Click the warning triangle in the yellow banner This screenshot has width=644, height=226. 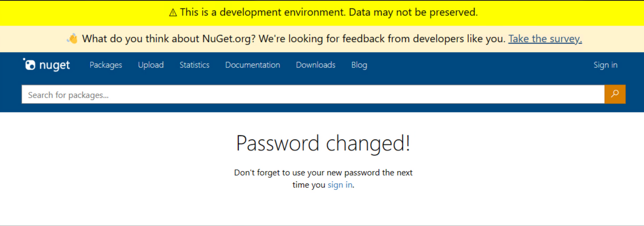(173, 12)
